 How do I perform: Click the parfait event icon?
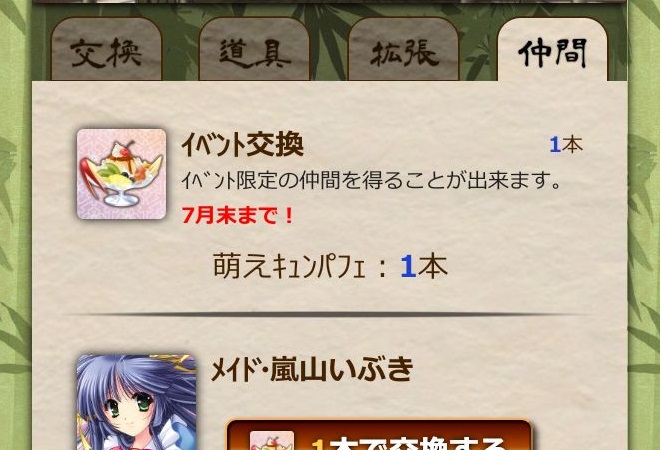click(x=121, y=174)
